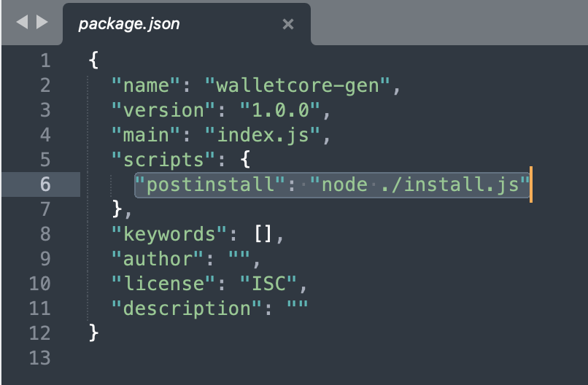Place cursor on "index.js" value
The image size is (588, 385).
[x=260, y=135]
